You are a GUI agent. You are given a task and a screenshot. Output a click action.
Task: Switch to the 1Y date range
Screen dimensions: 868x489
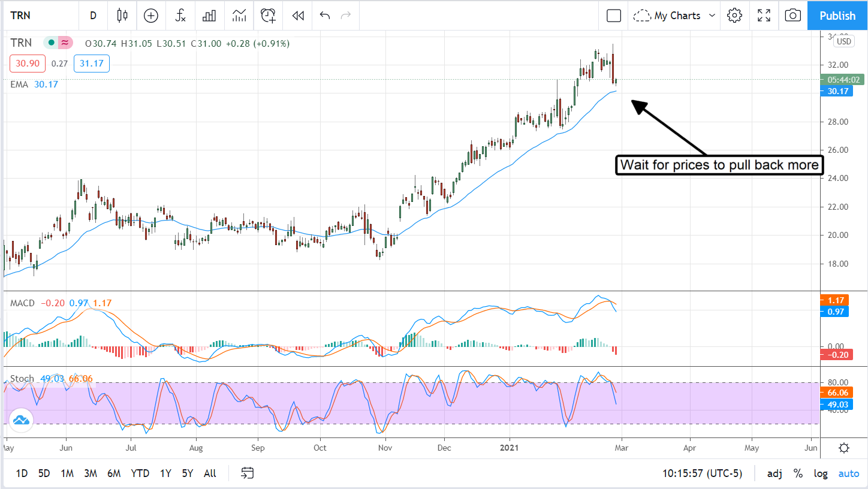pyautogui.click(x=165, y=473)
